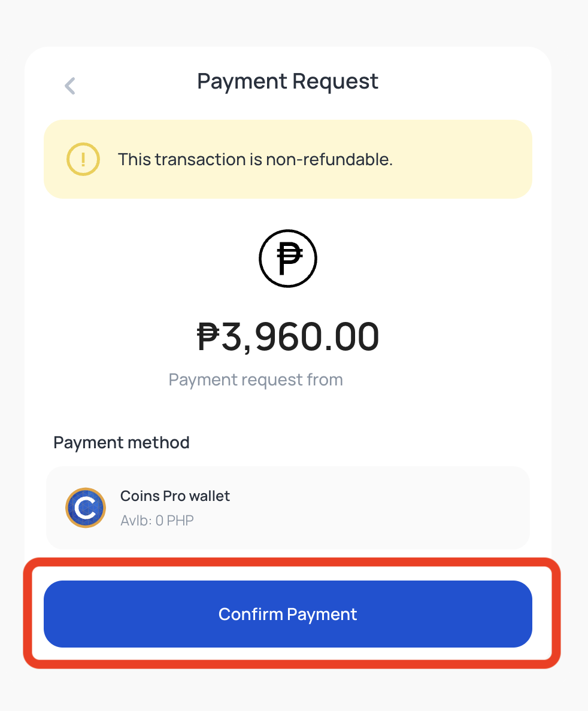Click the blue Coins Pro wallet logo
Viewport: 588px width, 711px height.
(x=86, y=508)
